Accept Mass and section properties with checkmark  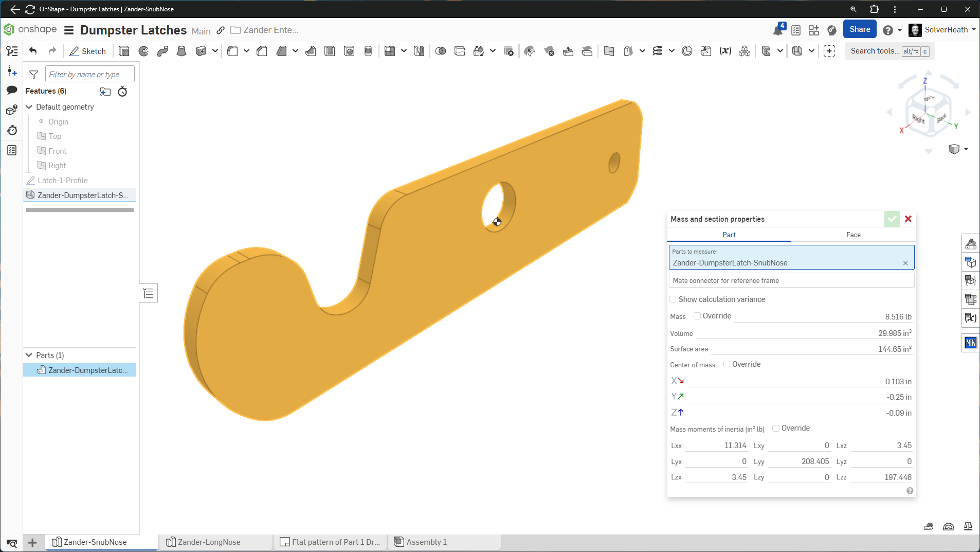click(892, 219)
